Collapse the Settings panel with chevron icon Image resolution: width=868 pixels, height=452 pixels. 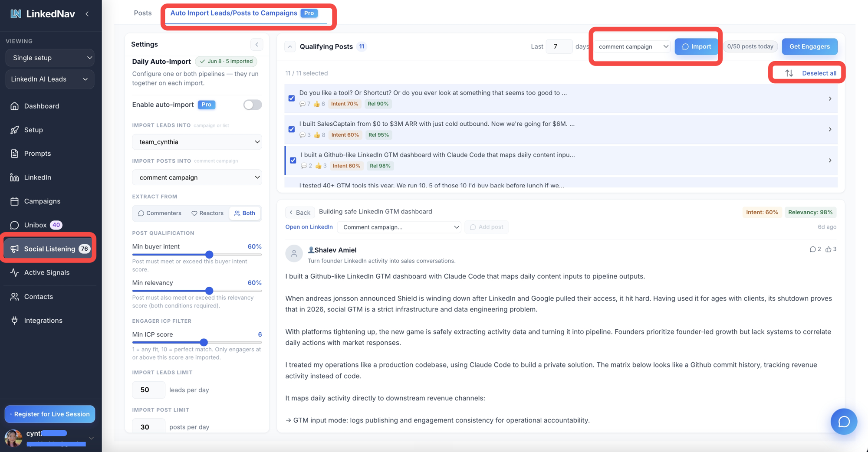click(x=257, y=45)
